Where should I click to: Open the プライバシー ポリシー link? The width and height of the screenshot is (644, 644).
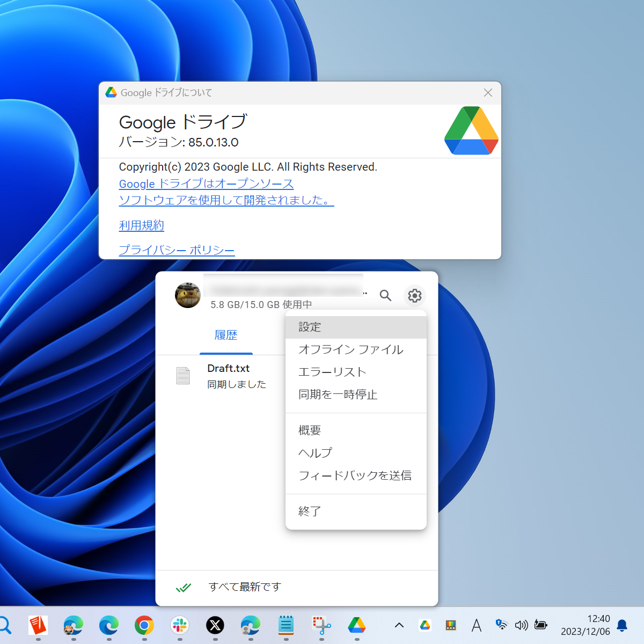[177, 250]
